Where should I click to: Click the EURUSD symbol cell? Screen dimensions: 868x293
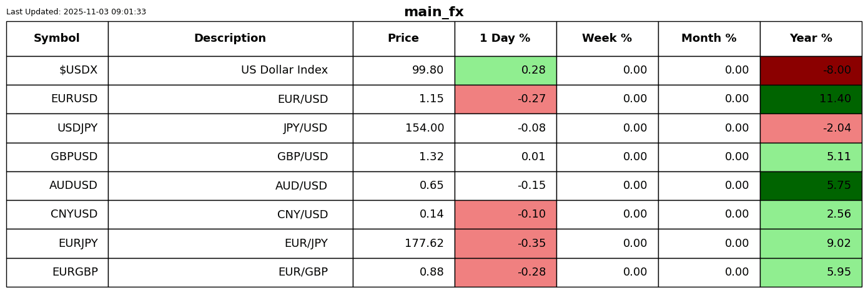74,99
